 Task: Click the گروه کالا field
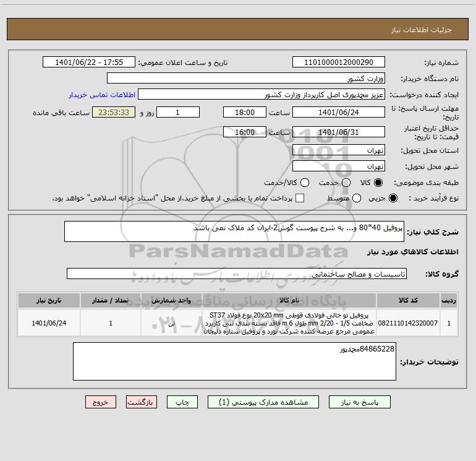coord(237,274)
